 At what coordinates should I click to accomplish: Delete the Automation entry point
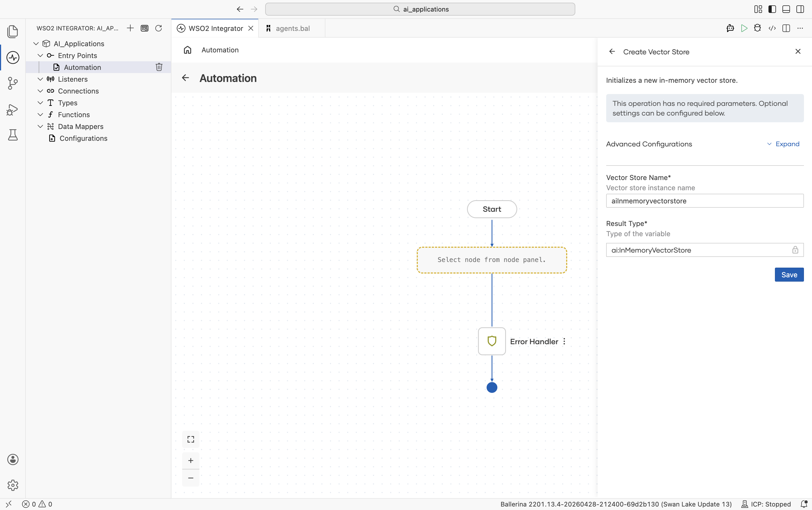click(x=159, y=67)
